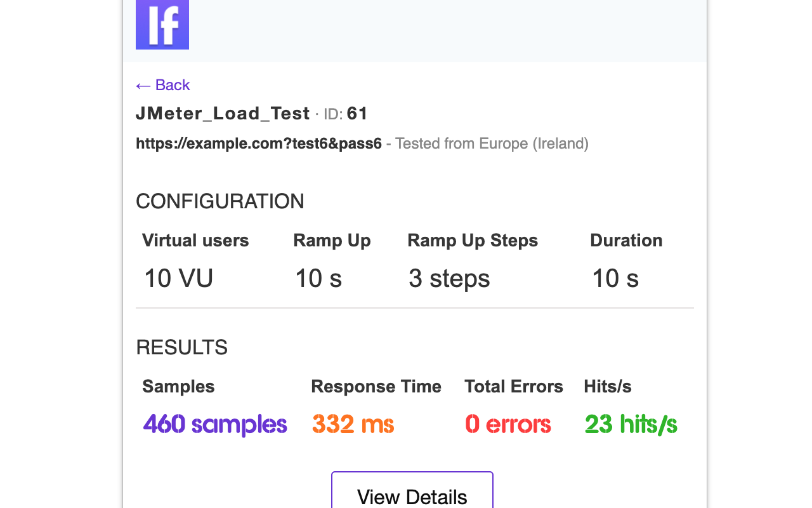Viewport: 812px width, 508px height.
Task: Click the Ramp Up 10 s value
Action: coord(318,278)
